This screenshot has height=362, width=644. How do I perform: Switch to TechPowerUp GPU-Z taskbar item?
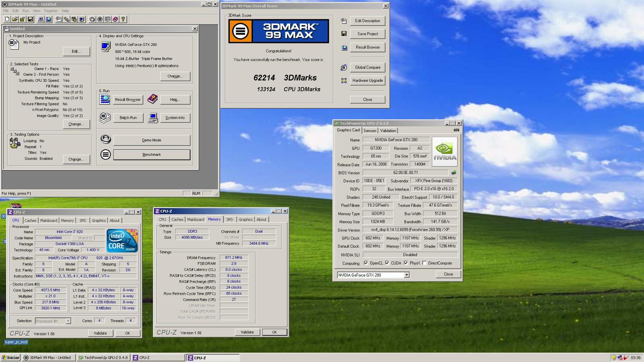click(x=103, y=358)
